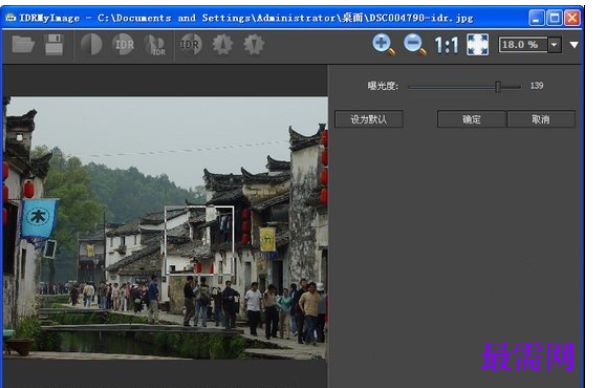Adjust the 曝光度 exposure slider handle
This screenshot has height=388, width=593.
click(498, 87)
